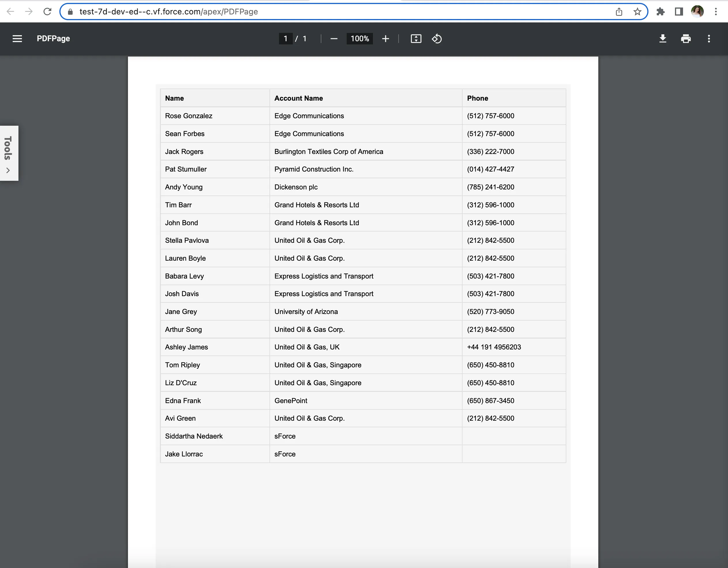Screen dimensions: 728x568
Task: Click the PDF page number field
Action: tap(286, 39)
